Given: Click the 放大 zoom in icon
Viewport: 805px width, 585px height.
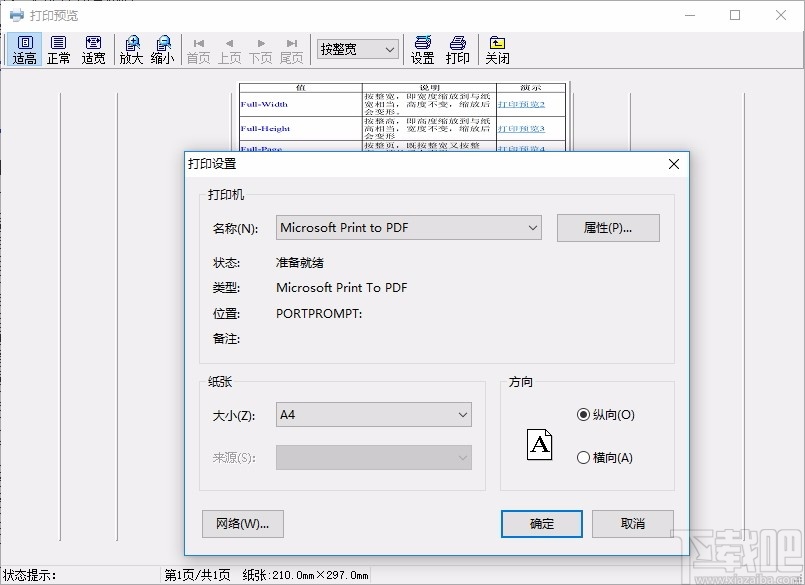Looking at the screenshot, I should click(x=131, y=48).
